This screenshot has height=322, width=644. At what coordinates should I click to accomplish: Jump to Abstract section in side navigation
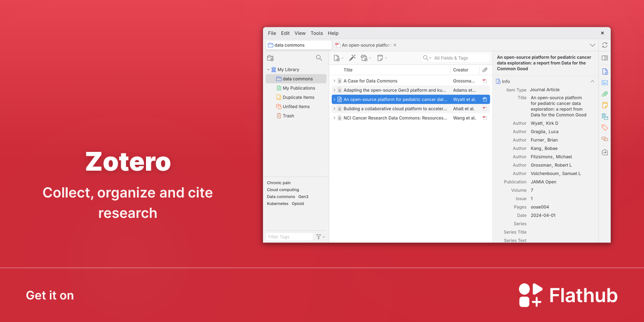tap(605, 83)
